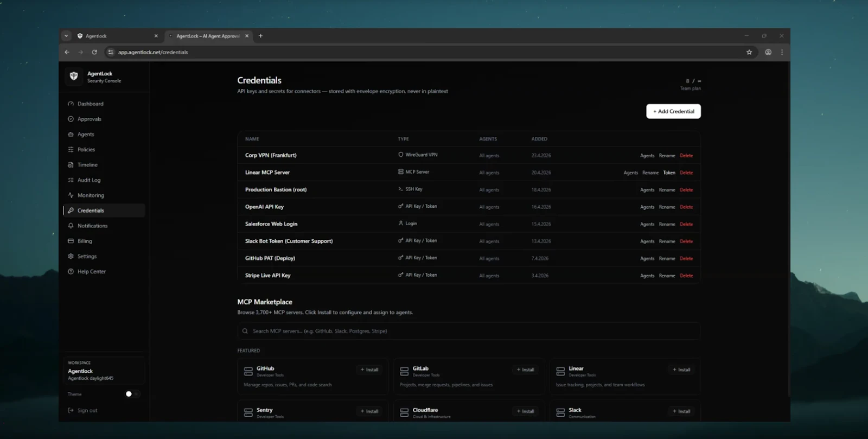868x439 pixels.
Task: Click the Cloudflare card server icon
Action: pos(404,413)
